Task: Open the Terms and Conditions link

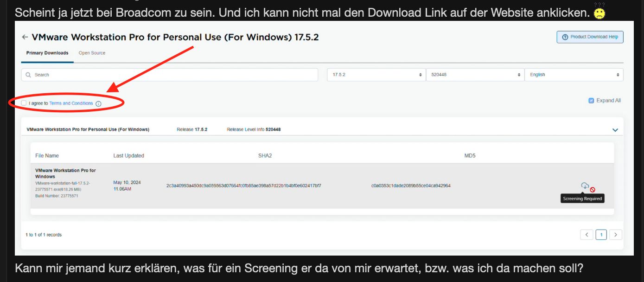Action: point(71,103)
